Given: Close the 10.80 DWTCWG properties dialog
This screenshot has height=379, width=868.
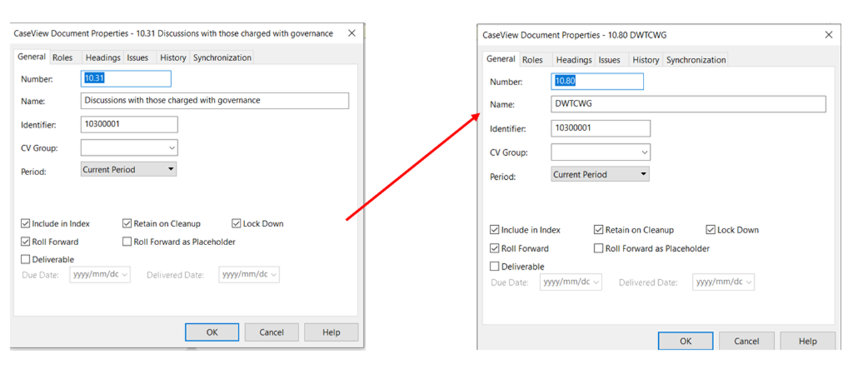Looking at the screenshot, I should point(829,35).
